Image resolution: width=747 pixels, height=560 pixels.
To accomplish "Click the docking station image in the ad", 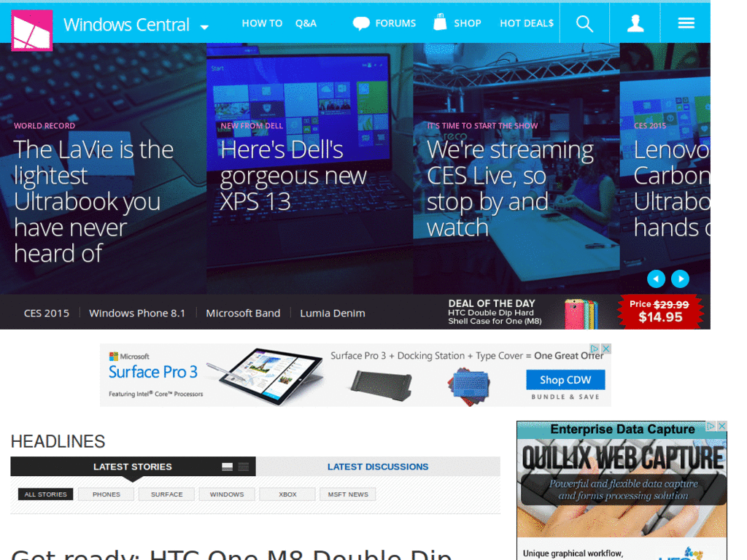I will coord(381,386).
